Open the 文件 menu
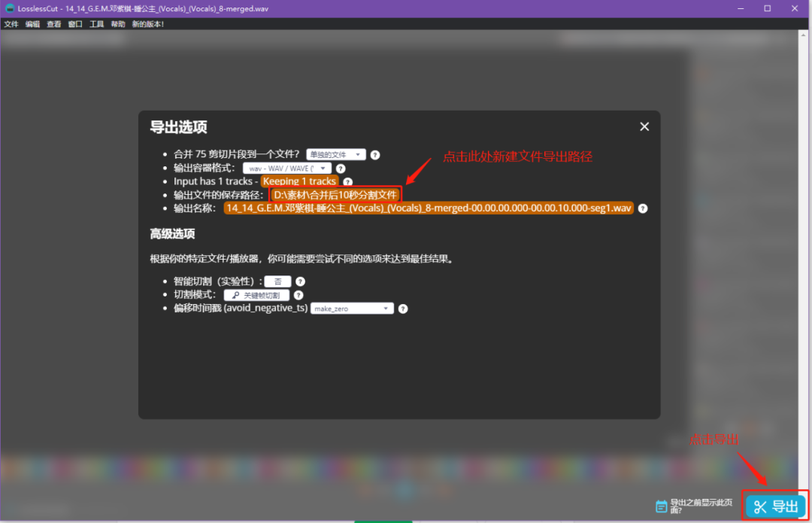Viewport: 812px width, 523px height. tap(11, 24)
